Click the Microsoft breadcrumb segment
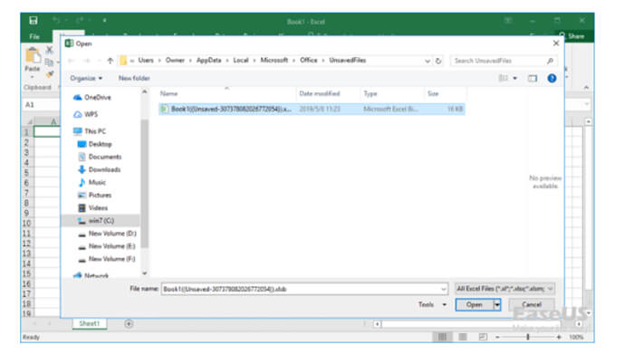Screen dimensions: 634x364 tap(274, 61)
